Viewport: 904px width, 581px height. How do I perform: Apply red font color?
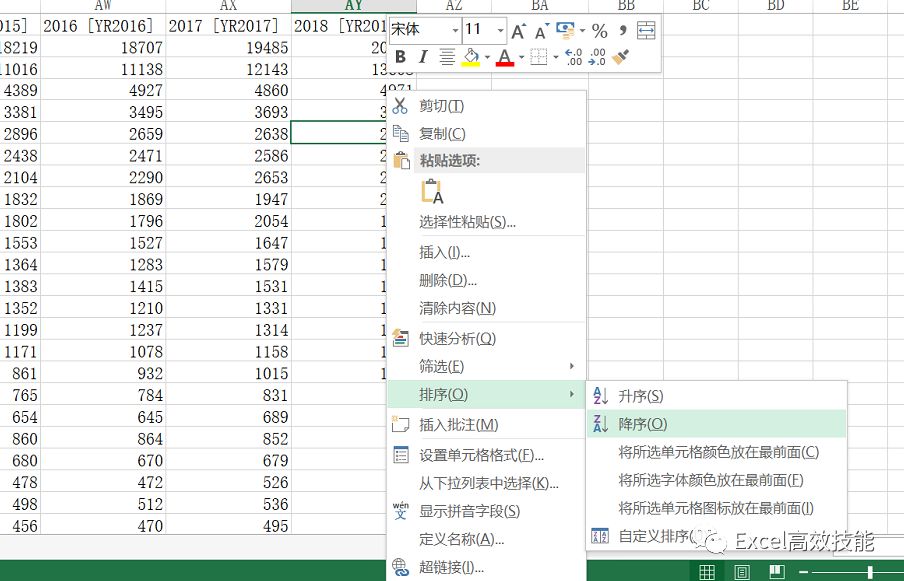505,56
